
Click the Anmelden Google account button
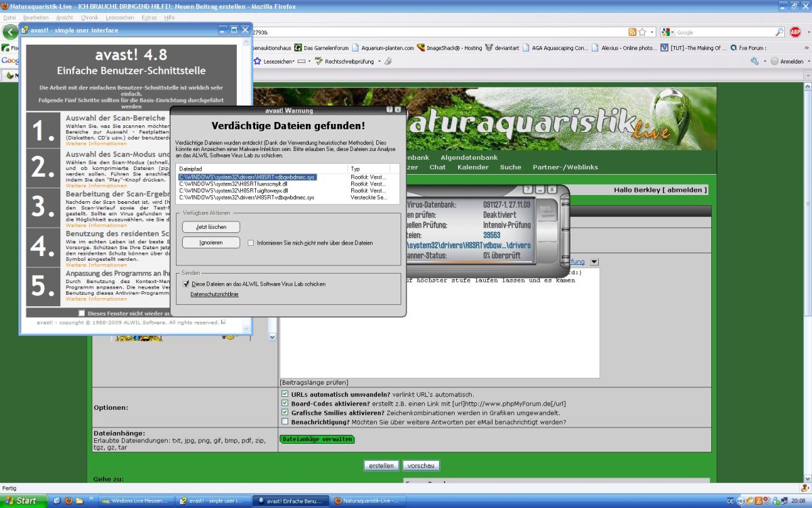(786, 61)
